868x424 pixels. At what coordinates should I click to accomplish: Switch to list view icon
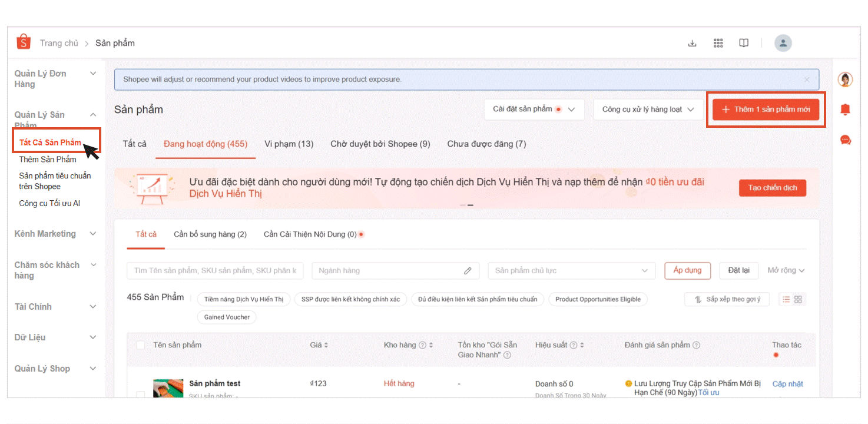click(786, 299)
